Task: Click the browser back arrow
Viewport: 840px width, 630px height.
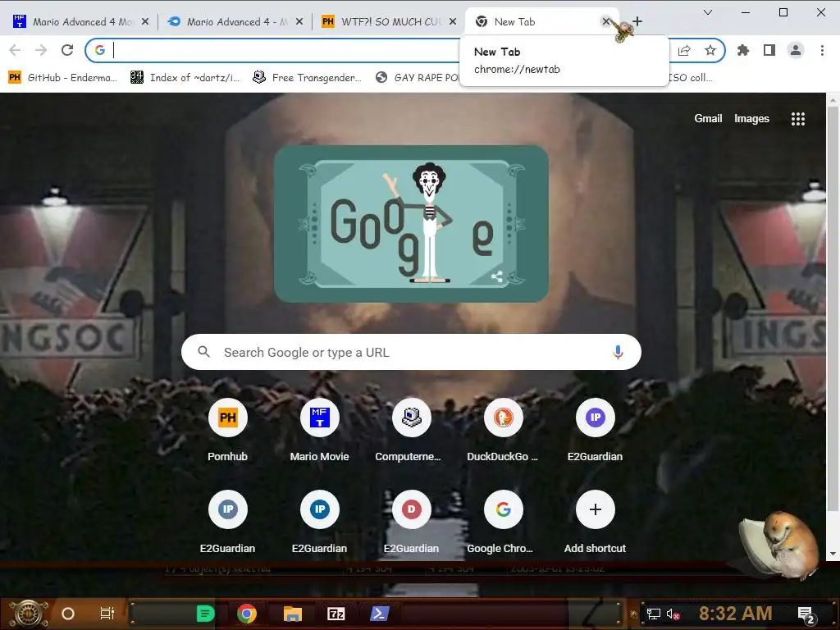Action: [x=15, y=50]
